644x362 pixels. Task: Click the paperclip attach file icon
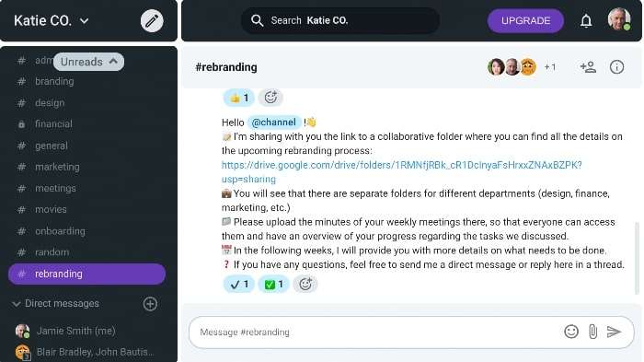(x=592, y=332)
